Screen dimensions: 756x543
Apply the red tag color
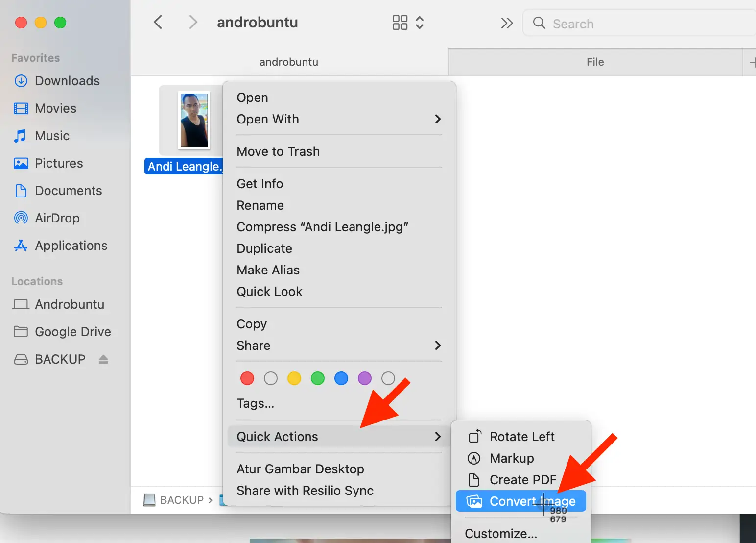(247, 378)
